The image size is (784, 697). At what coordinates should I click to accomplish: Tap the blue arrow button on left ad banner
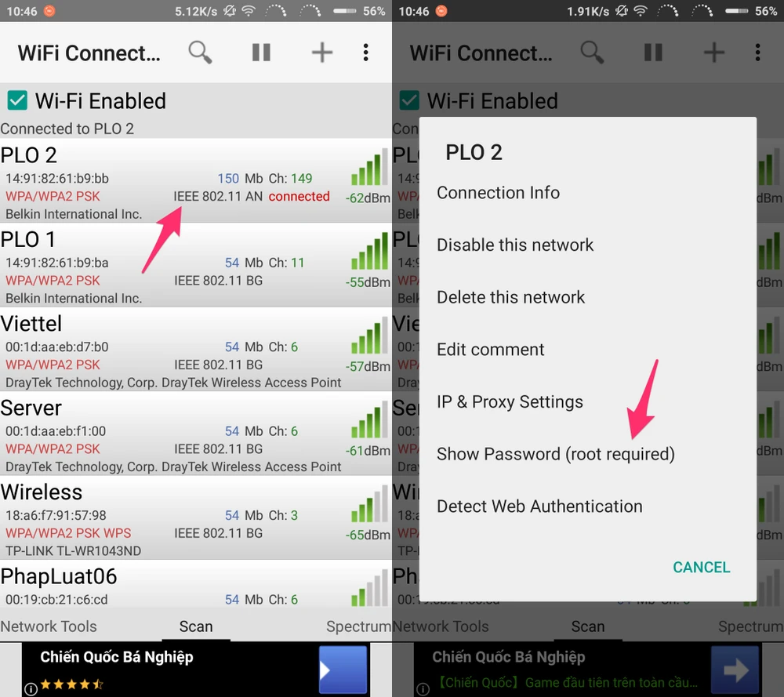(x=343, y=670)
